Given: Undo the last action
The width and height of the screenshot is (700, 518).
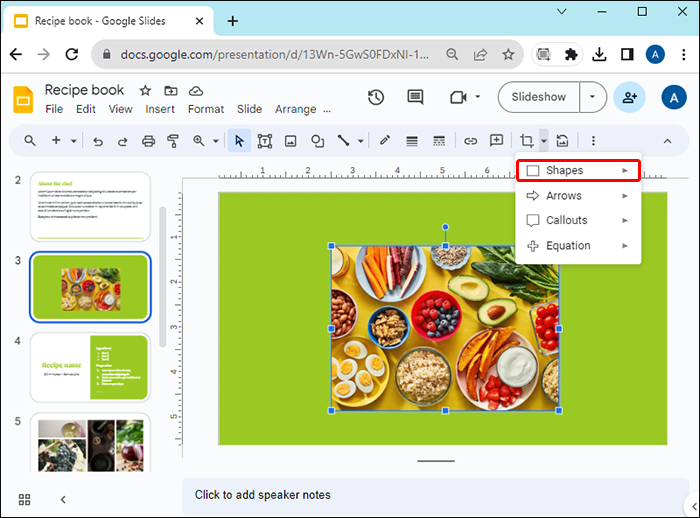Looking at the screenshot, I should (98, 141).
